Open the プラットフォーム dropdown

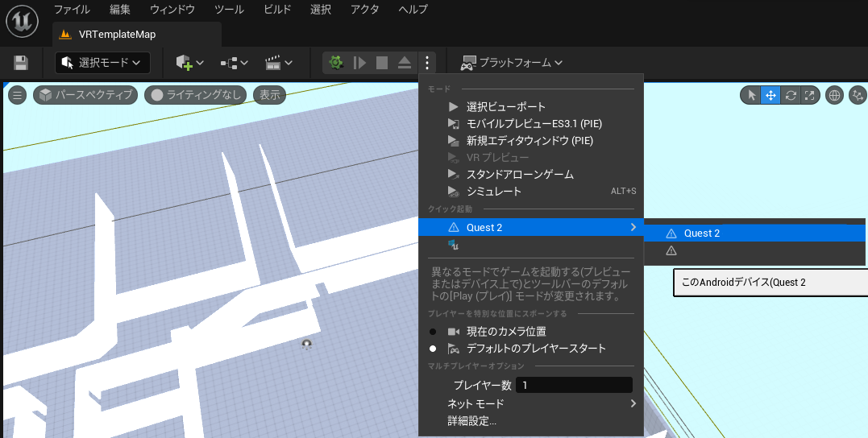(512, 63)
